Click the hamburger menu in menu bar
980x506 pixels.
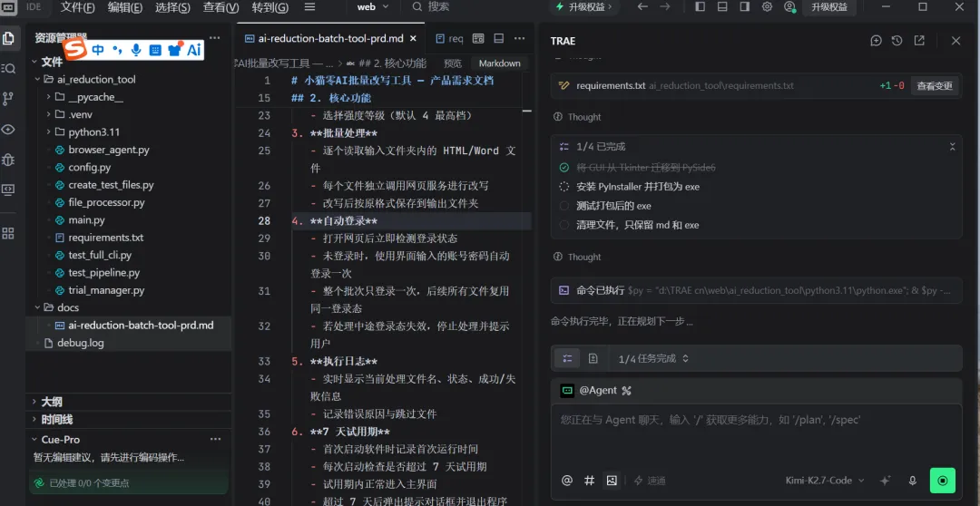309,7
